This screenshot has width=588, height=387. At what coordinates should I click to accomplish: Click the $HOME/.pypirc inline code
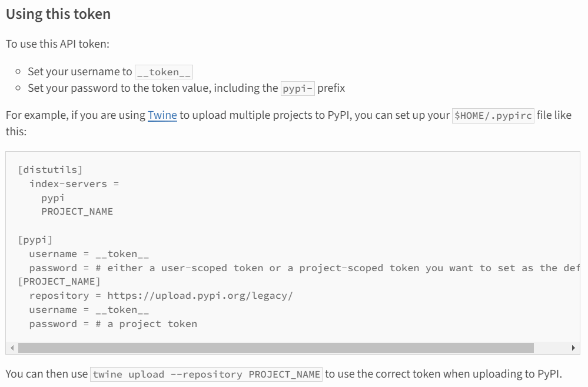click(x=493, y=116)
